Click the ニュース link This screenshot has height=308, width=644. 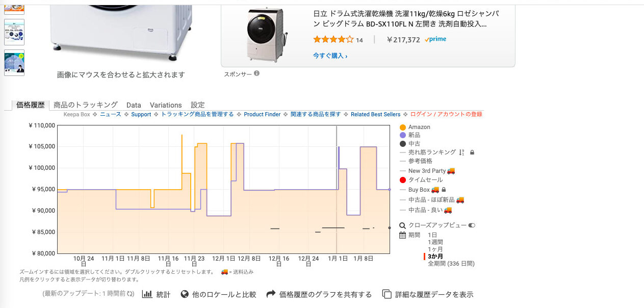point(111,114)
